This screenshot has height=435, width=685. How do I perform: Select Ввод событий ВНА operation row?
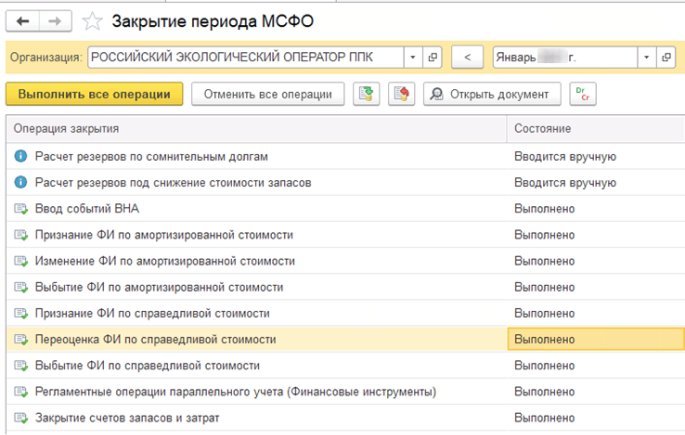tap(87, 209)
